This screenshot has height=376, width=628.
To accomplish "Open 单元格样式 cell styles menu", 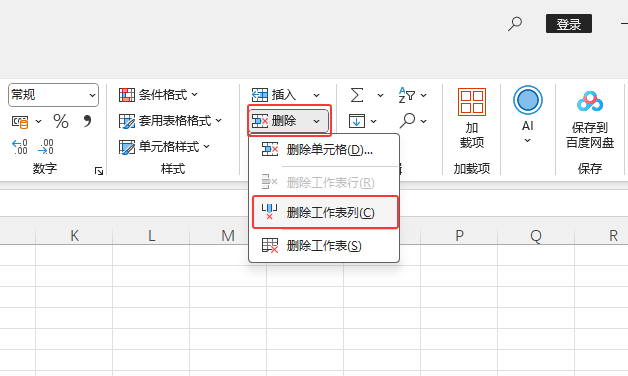I will (164, 147).
